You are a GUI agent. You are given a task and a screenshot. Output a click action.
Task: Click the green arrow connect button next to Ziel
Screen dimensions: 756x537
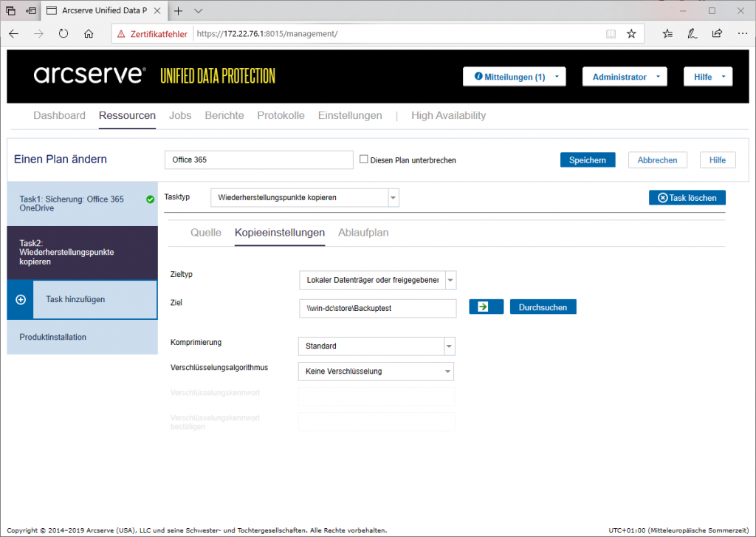point(486,307)
